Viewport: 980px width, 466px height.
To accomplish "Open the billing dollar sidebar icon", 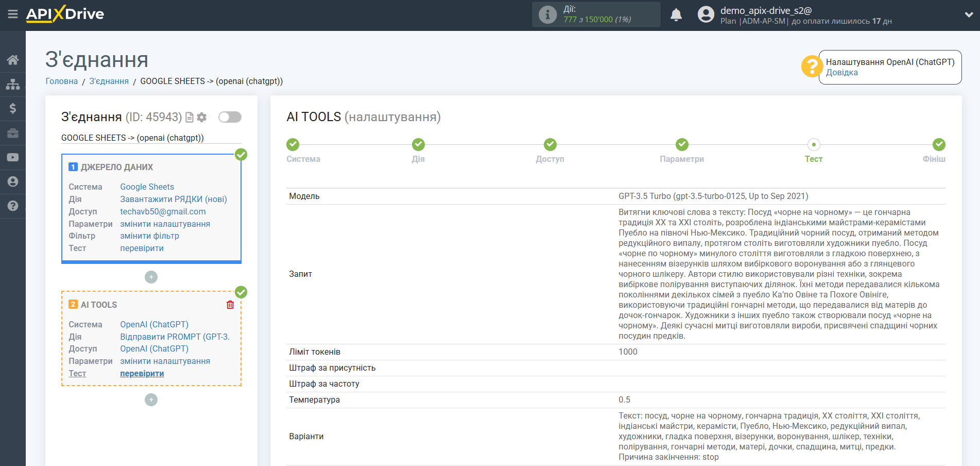I will tap(13, 108).
